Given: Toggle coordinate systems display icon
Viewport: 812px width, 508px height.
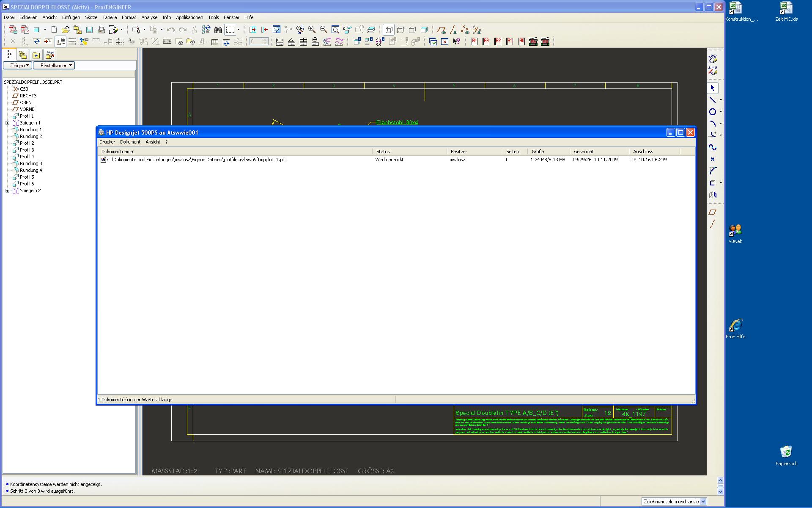Looking at the screenshot, I should click(x=477, y=30).
